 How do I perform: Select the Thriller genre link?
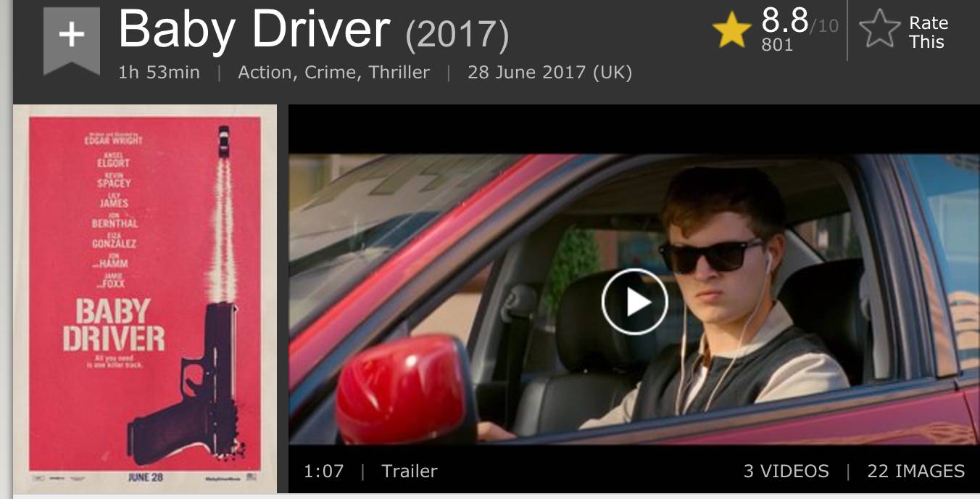399,73
